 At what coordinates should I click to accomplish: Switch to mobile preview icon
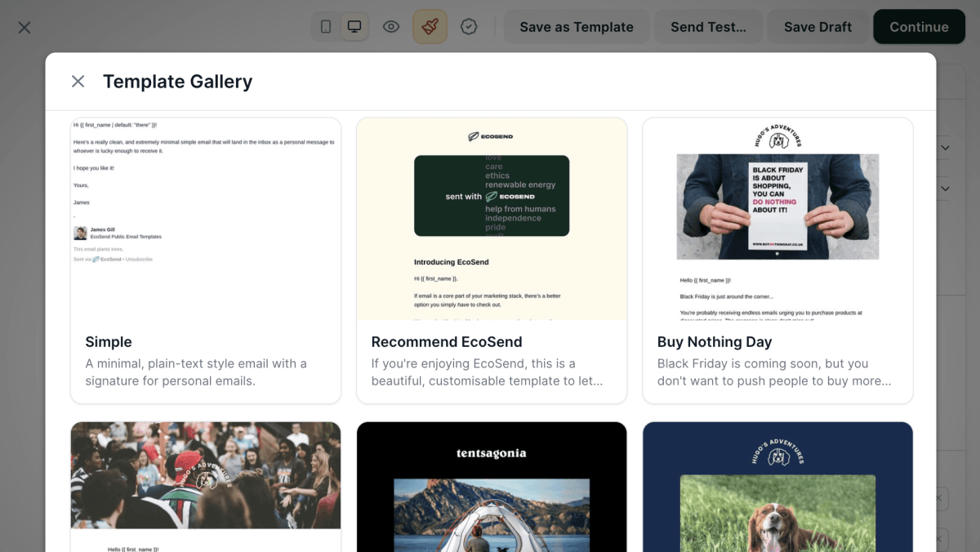(326, 27)
